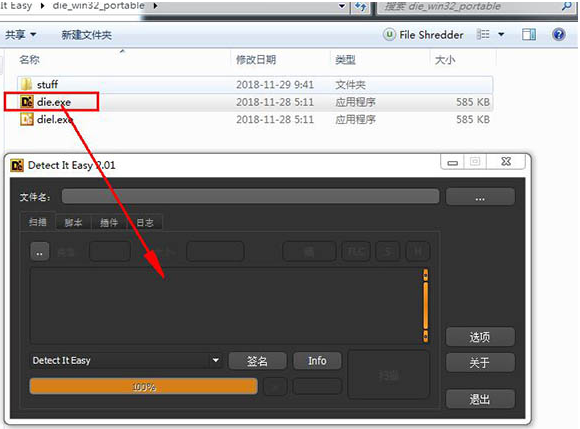
Task: Open the stuff folder icon
Action: [27, 84]
